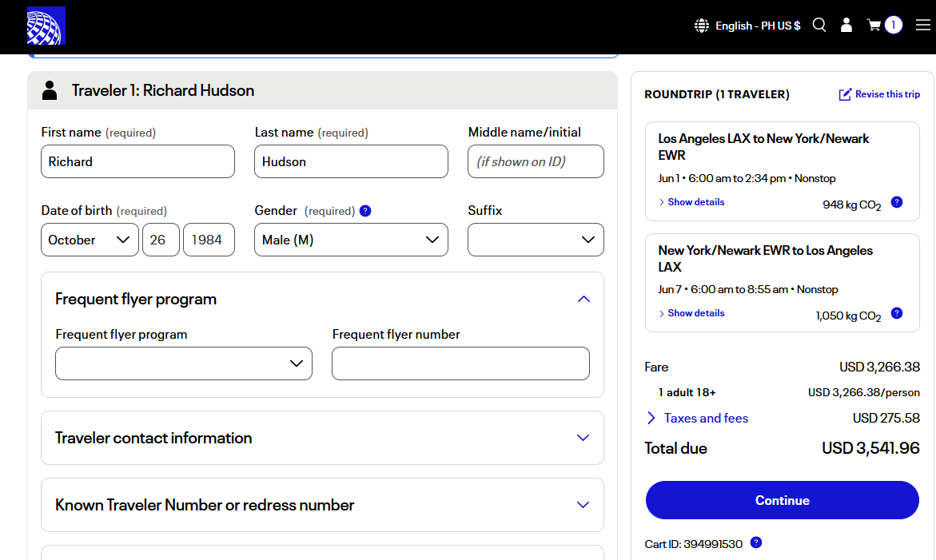The height and width of the screenshot is (560, 936).
Task: Click the Revise this trip pencil icon
Action: click(845, 94)
